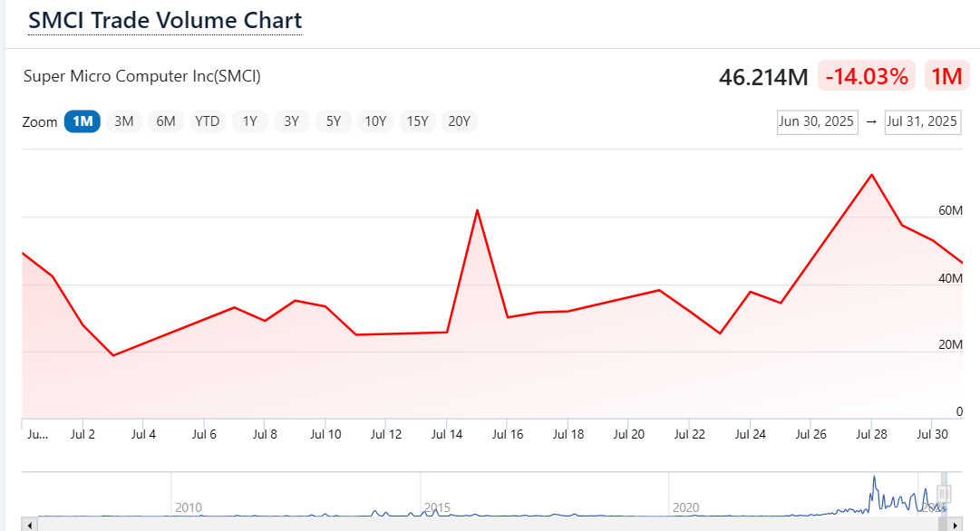The height and width of the screenshot is (531, 980).
Task: Switch zoom to 20Y
Action: (460, 121)
